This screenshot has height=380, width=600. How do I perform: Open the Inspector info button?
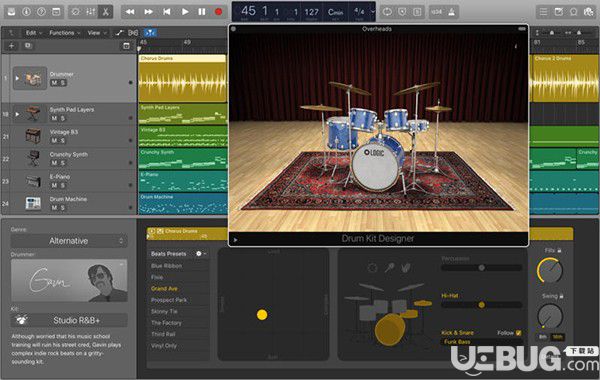point(26,12)
